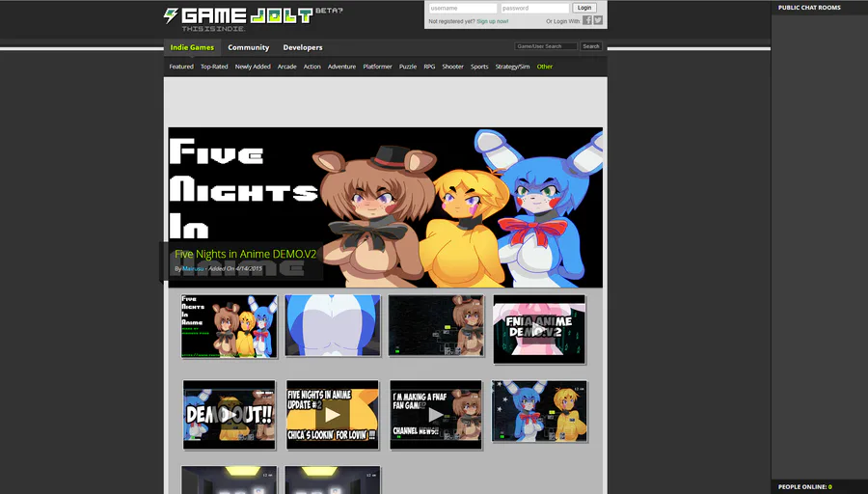Open the Community tab
Image resolution: width=868 pixels, height=494 pixels.
pyautogui.click(x=249, y=47)
